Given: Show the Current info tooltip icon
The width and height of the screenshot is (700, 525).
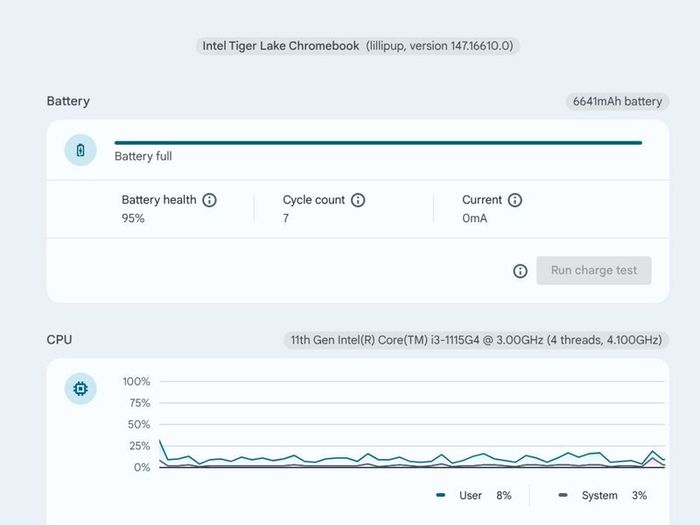Looking at the screenshot, I should coord(515,200).
